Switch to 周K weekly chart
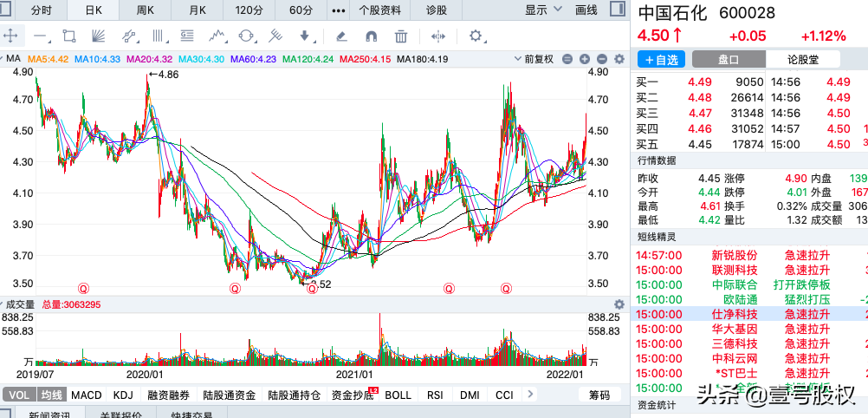Screen dimensions: 868x418 point(145,10)
